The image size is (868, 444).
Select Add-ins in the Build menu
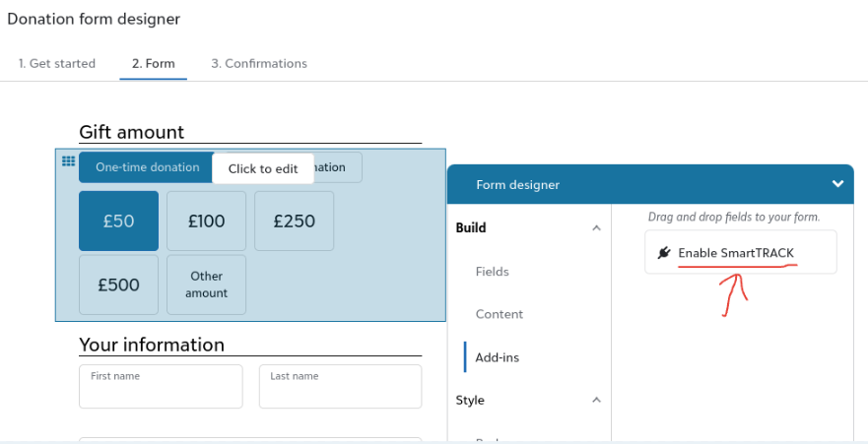498,358
